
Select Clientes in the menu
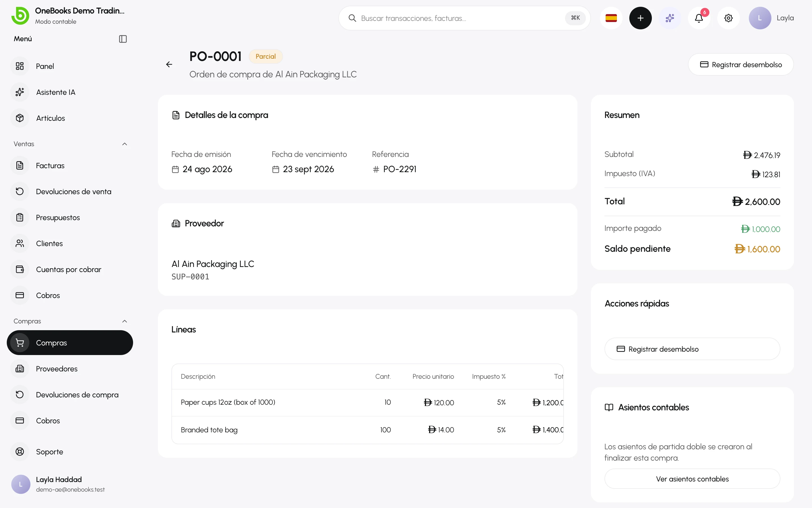70,243
